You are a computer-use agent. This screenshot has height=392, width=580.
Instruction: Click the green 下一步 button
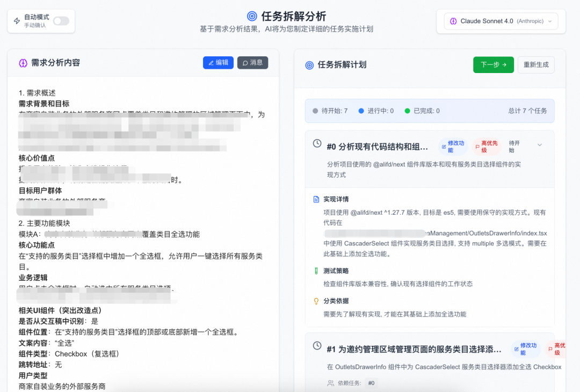pyautogui.click(x=493, y=64)
